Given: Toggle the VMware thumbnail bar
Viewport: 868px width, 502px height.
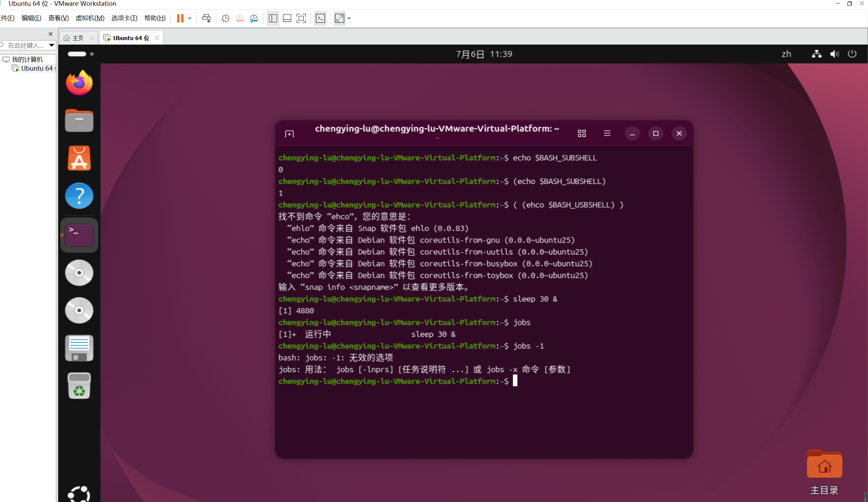Looking at the screenshot, I should tap(287, 18).
